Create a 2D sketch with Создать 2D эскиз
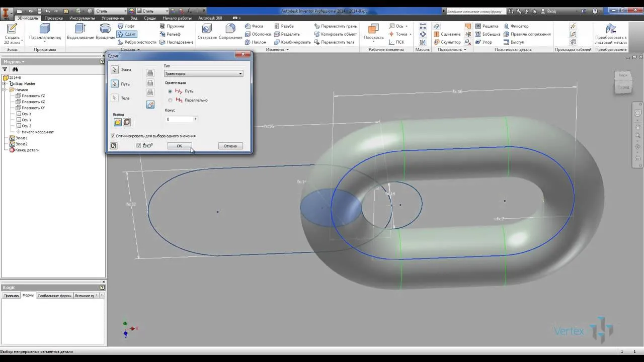Image resolution: width=644 pixels, height=362 pixels. click(12, 33)
